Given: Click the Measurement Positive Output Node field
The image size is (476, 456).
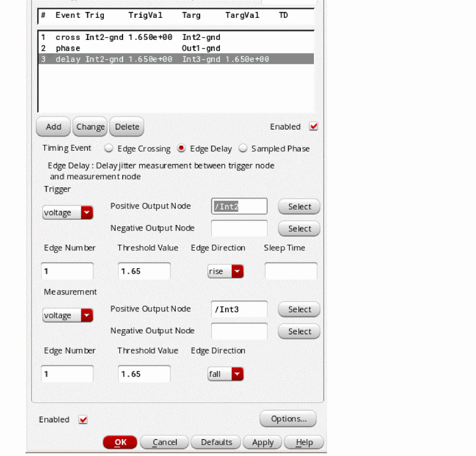Looking at the screenshot, I should 239,309.
